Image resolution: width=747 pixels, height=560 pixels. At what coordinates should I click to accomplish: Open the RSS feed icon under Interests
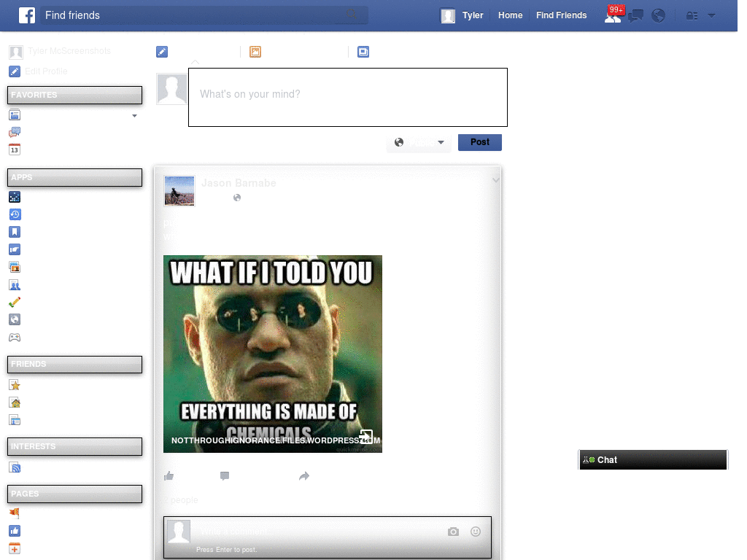pyautogui.click(x=15, y=467)
